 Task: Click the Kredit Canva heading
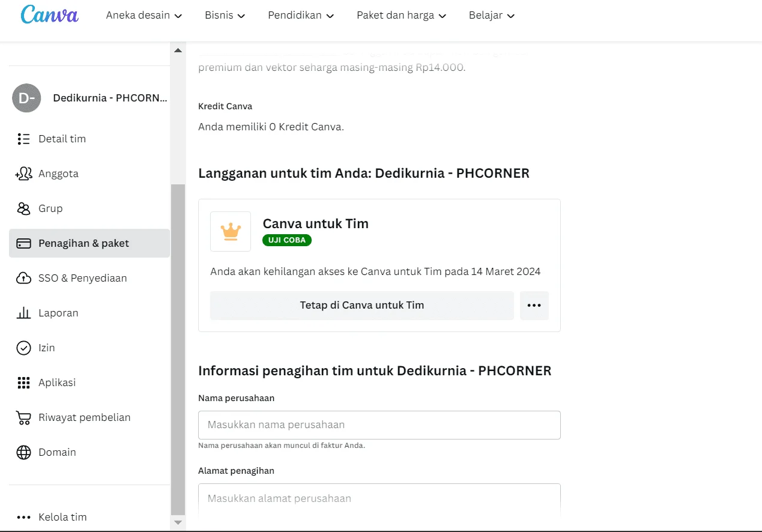[x=225, y=106]
